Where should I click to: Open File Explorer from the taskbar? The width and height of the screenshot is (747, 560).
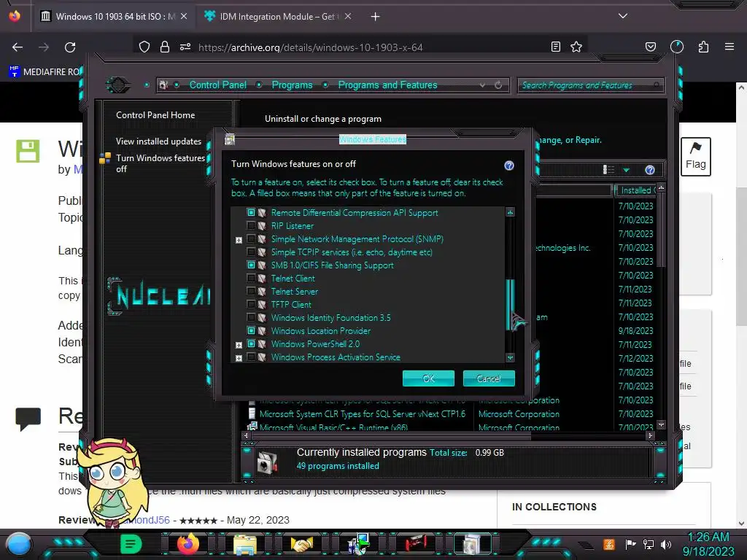245,545
